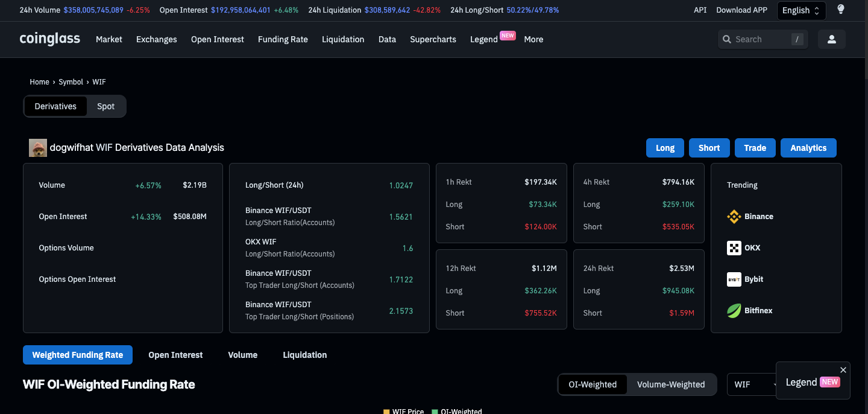Click the Bitfinex trending exchange name
The width and height of the screenshot is (868, 414).
[x=759, y=311]
